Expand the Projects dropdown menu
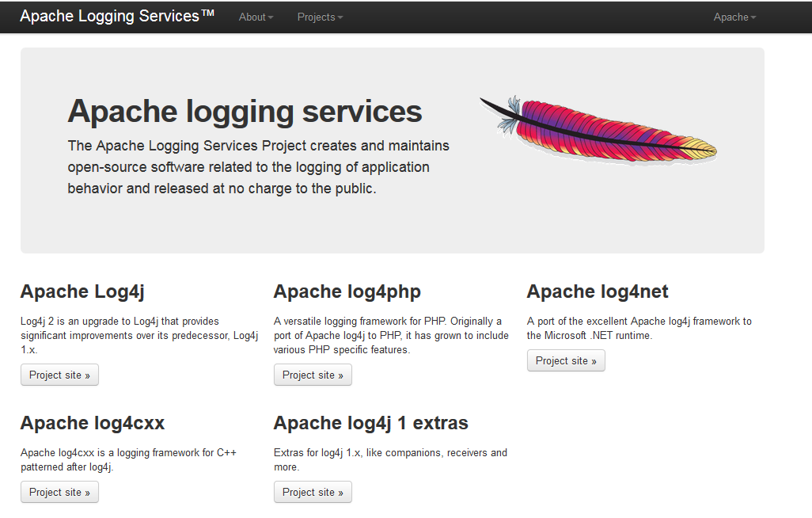812x518 pixels. pyautogui.click(x=320, y=17)
